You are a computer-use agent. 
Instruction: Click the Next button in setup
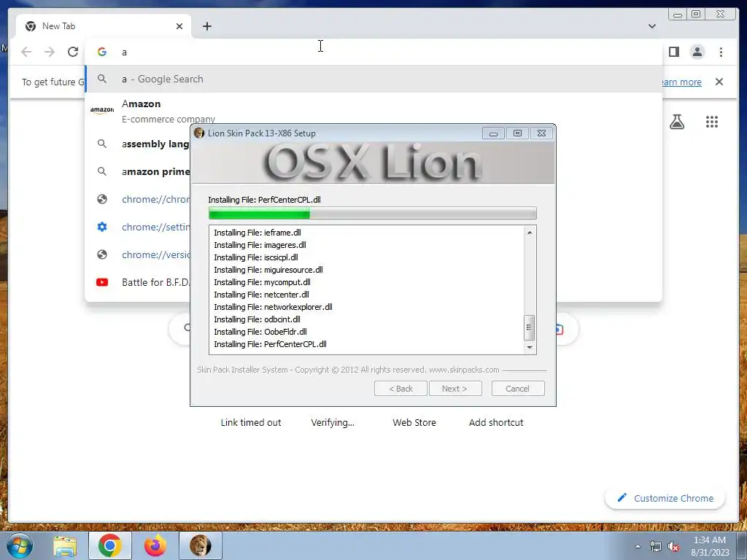455,389
